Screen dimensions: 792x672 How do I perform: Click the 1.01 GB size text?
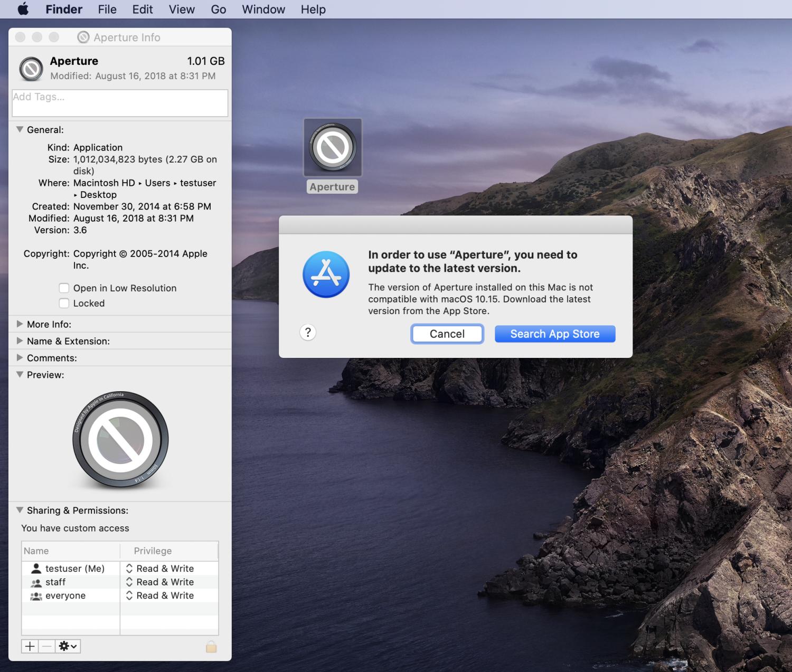pyautogui.click(x=206, y=61)
